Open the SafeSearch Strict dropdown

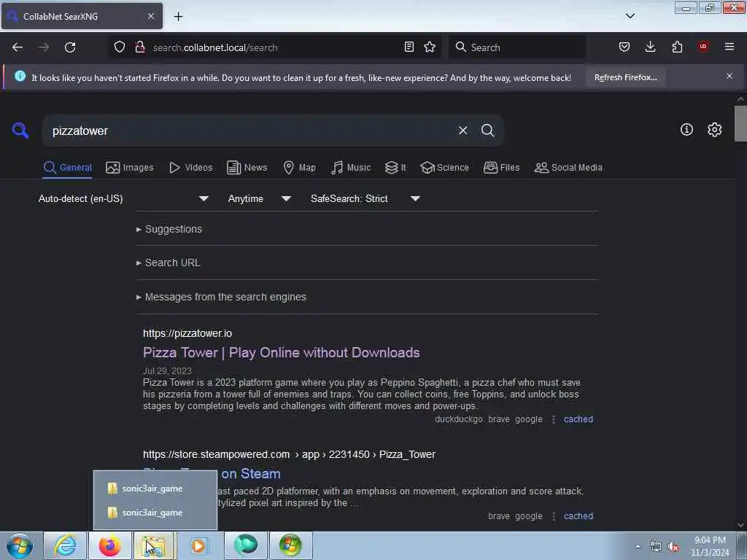(365, 198)
